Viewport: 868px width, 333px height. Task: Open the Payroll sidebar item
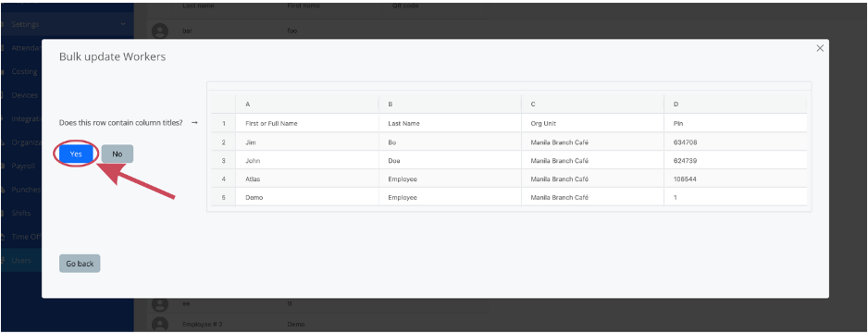pos(23,166)
